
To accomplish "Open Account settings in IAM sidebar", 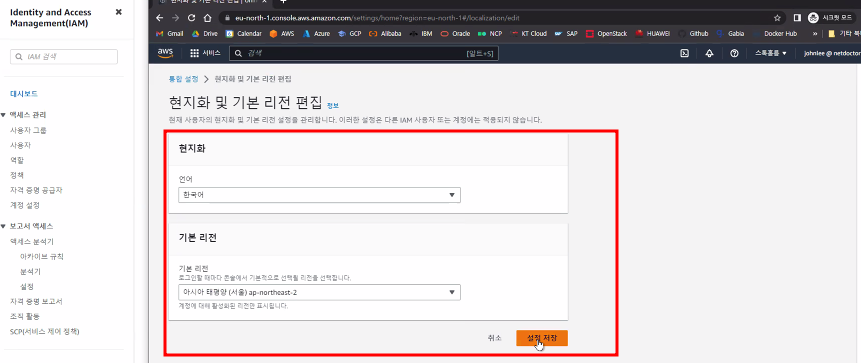I will [x=25, y=205].
